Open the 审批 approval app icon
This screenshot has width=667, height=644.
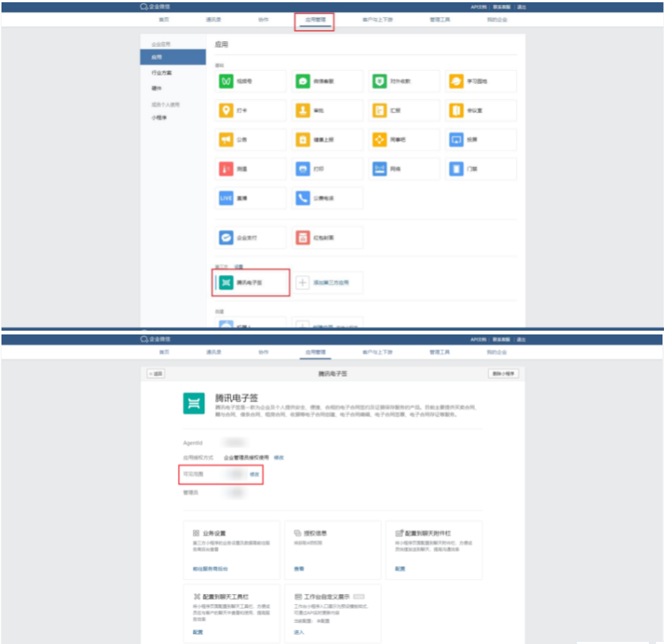302,110
